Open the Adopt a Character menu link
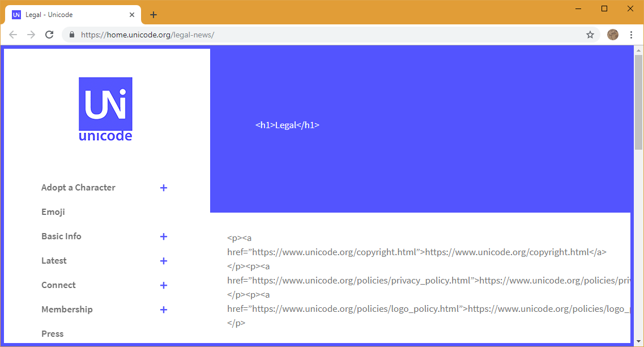Viewport: 644px width, 347px height. (x=78, y=188)
